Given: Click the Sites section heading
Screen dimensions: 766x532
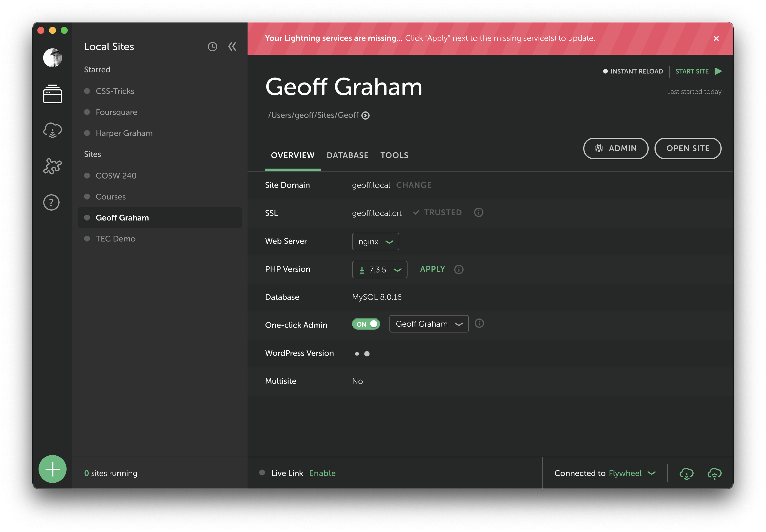Looking at the screenshot, I should tap(93, 154).
